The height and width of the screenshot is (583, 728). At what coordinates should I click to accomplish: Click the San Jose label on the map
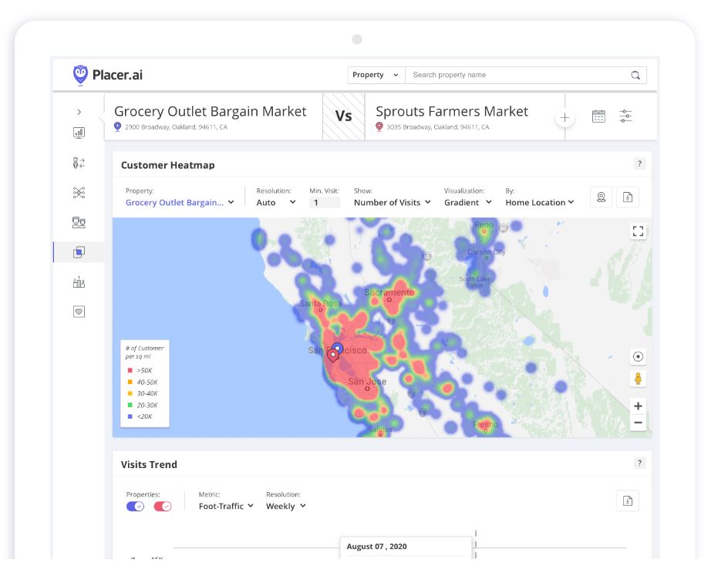[367, 382]
